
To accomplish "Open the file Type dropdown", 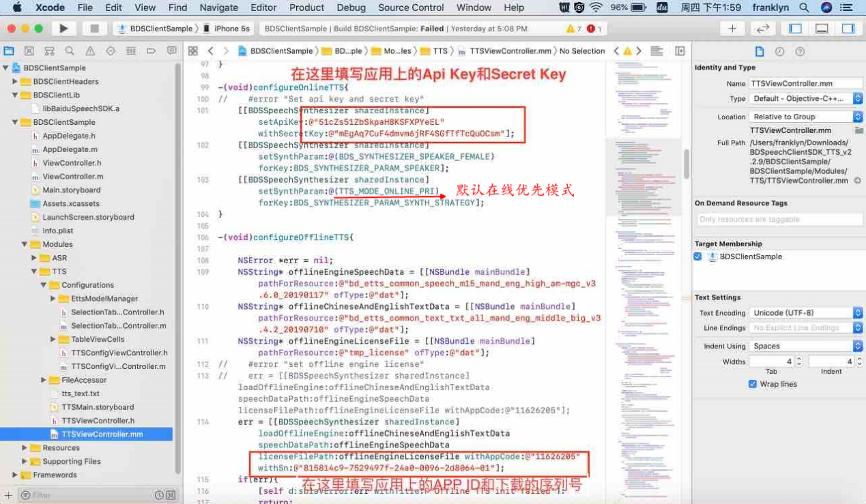I will coord(806,99).
